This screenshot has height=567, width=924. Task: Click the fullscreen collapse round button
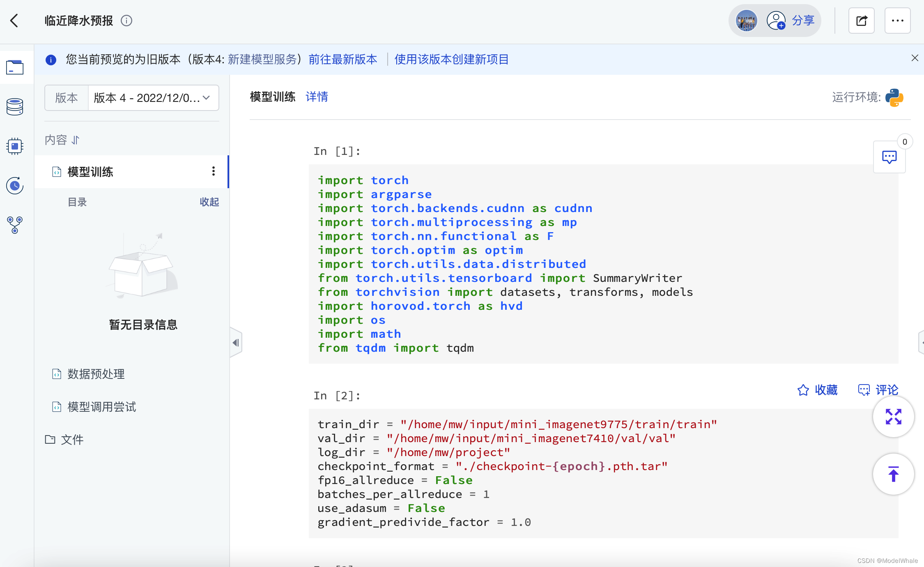click(x=893, y=417)
